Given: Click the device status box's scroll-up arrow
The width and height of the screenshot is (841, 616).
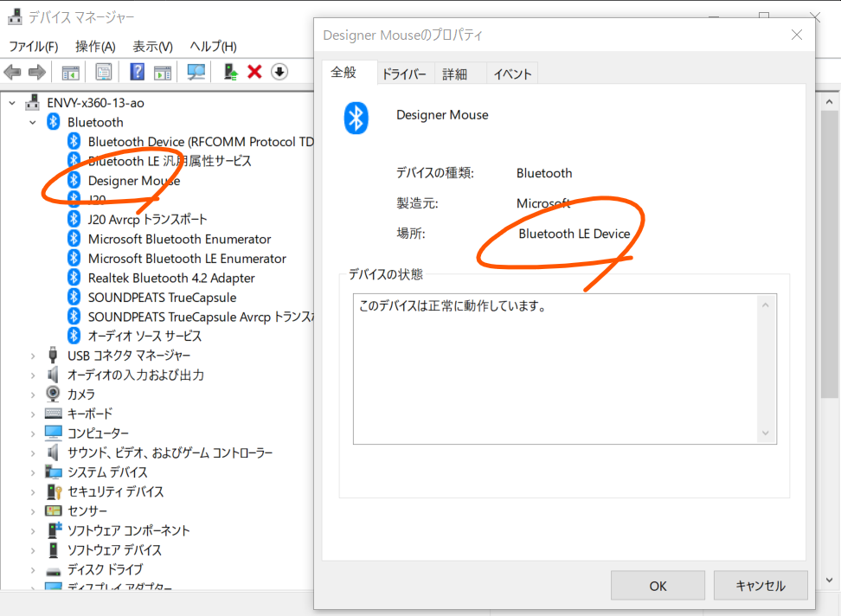Looking at the screenshot, I should pos(766,305).
